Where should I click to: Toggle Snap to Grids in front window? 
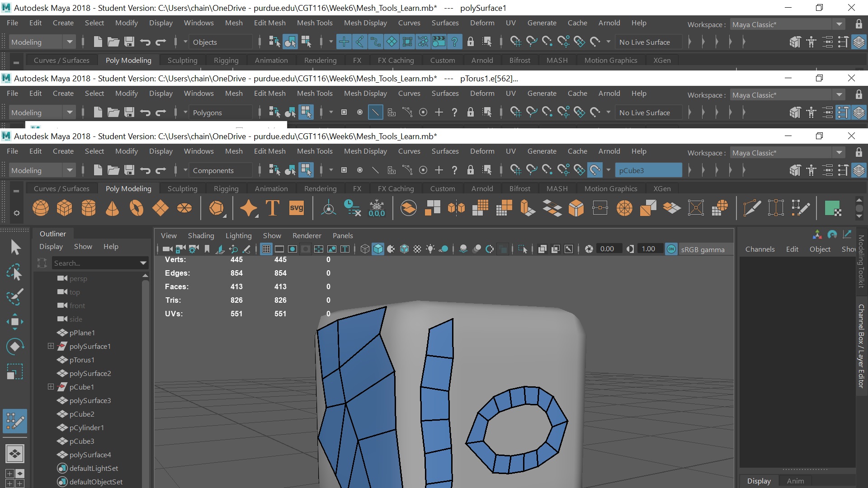pos(515,170)
